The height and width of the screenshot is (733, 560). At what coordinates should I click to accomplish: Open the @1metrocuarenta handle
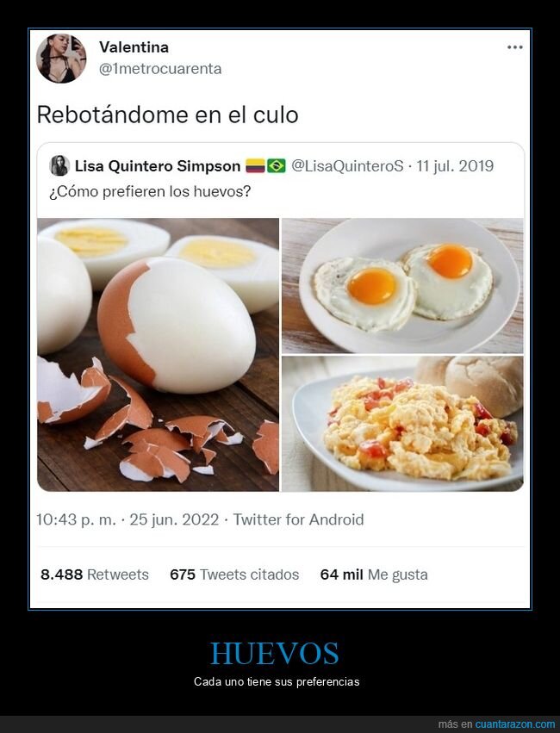[160, 69]
